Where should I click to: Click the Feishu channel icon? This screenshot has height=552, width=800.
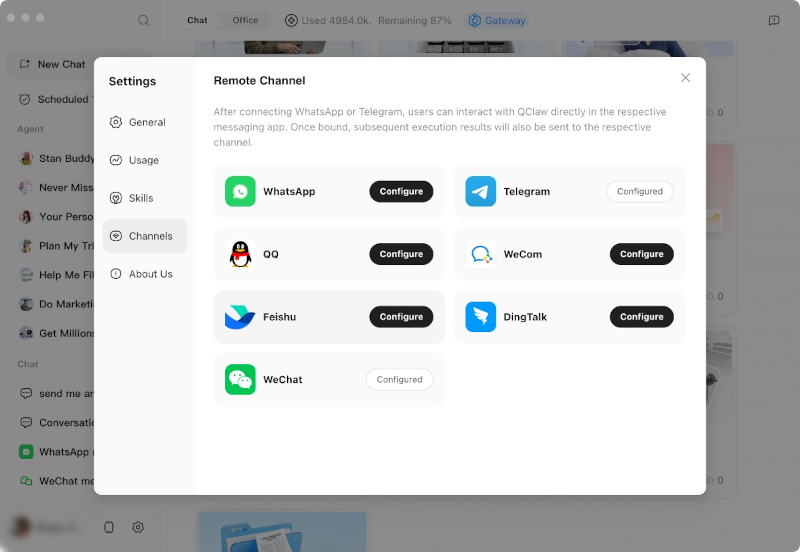pyautogui.click(x=240, y=317)
